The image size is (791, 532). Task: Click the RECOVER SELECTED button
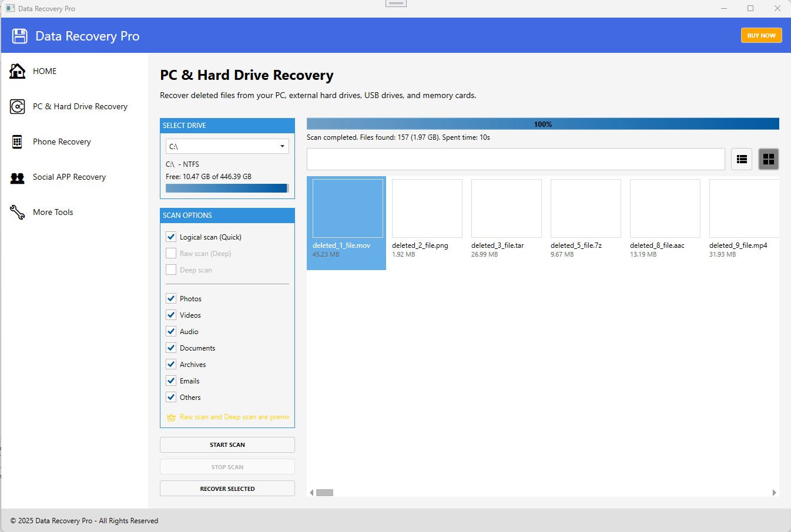(227, 489)
